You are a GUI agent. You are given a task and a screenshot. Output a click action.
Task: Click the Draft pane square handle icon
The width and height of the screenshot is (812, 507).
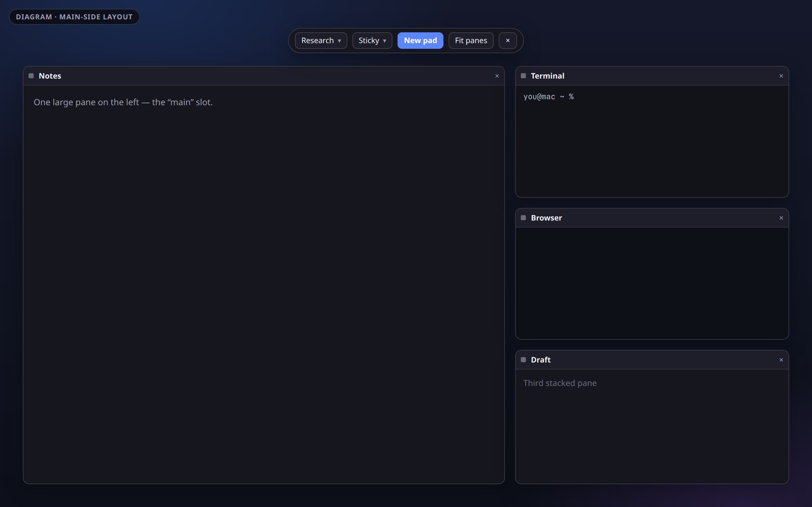pyautogui.click(x=523, y=359)
